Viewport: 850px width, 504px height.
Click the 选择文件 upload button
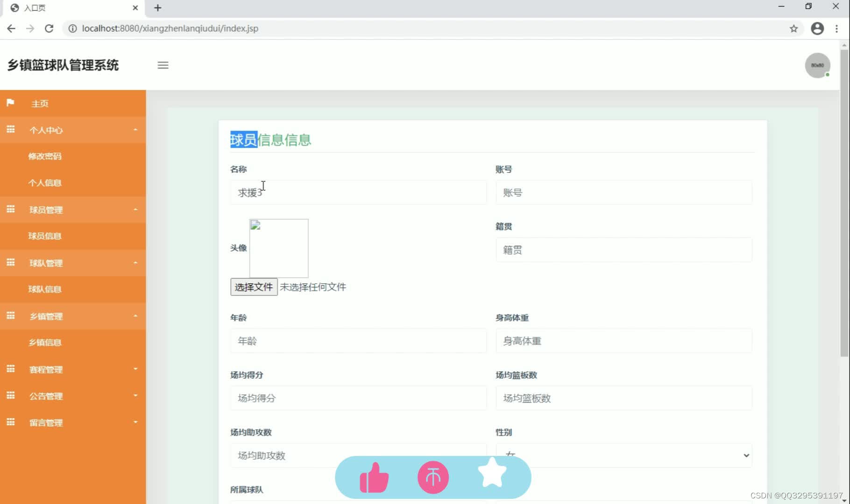[254, 287]
